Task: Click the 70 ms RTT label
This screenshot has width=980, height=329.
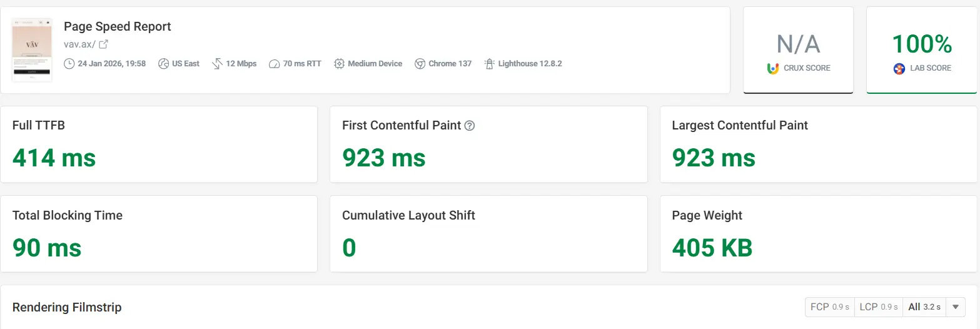Action: (x=302, y=64)
